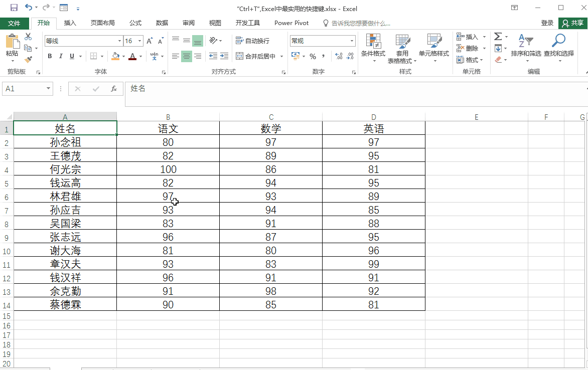588x370 pixels.
Task: Toggle Italic formatting
Action: [x=61, y=56]
